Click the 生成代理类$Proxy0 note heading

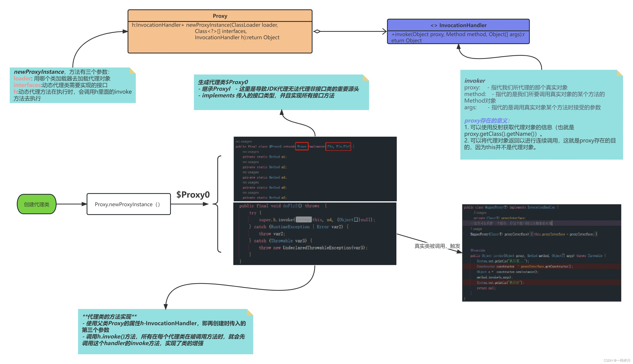coord(223,82)
